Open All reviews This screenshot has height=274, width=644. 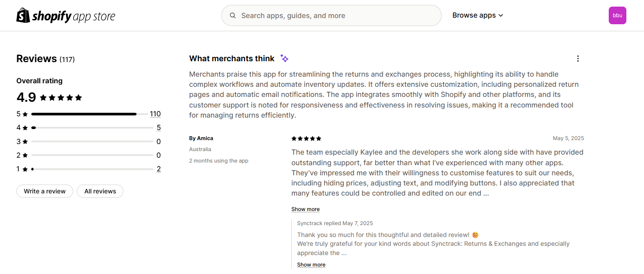point(100,191)
